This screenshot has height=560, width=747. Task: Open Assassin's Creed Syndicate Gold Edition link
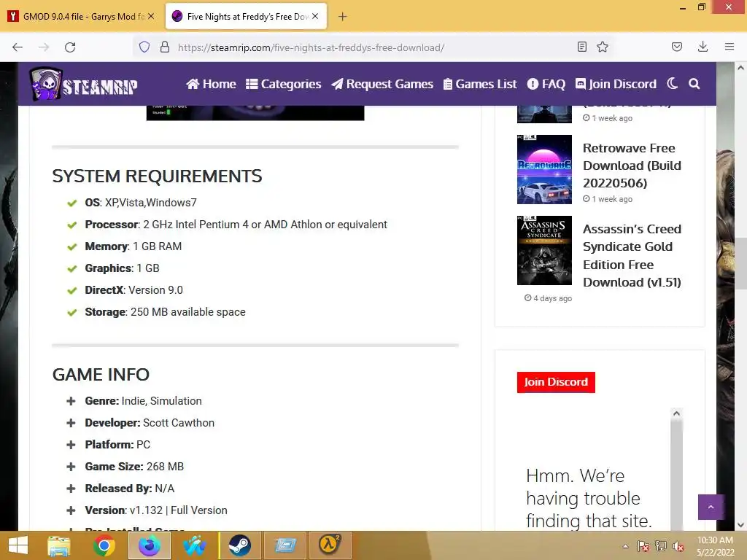tap(632, 256)
